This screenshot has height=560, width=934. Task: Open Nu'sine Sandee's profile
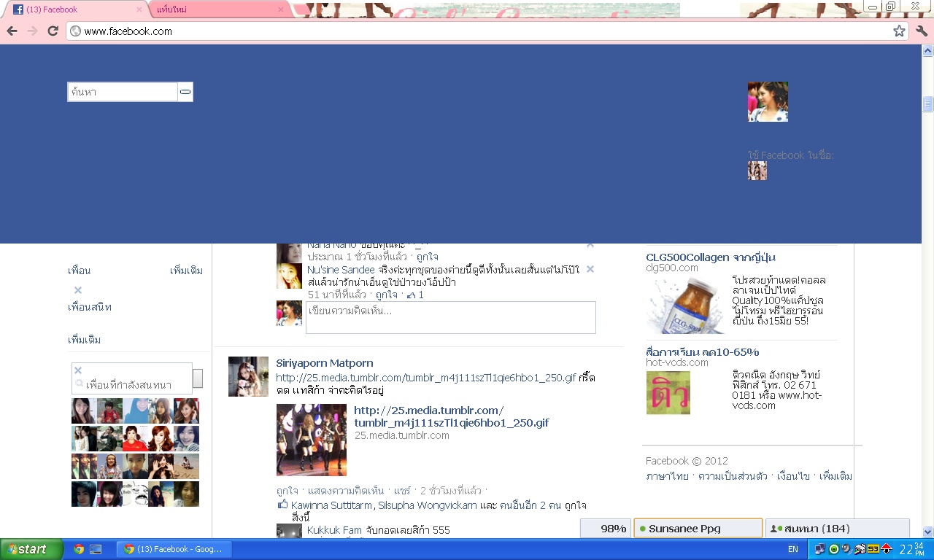point(341,270)
